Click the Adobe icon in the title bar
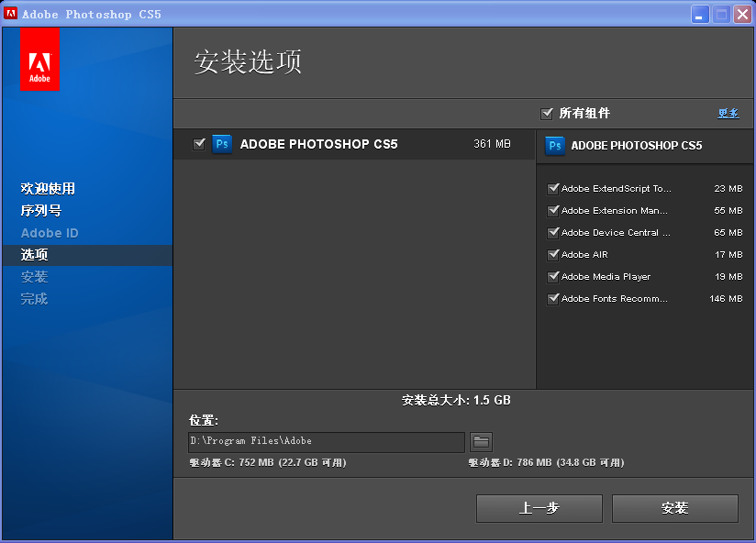Image resolution: width=756 pixels, height=543 pixels. coord(11,14)
